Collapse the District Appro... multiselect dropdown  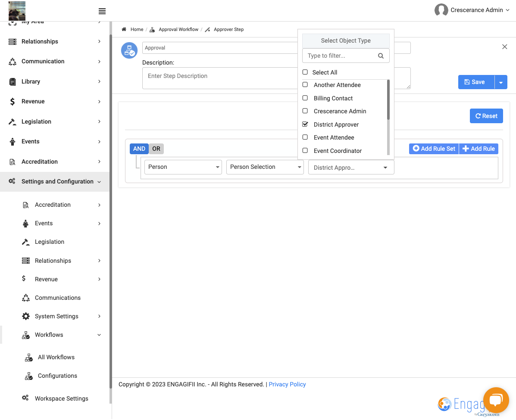351,168
